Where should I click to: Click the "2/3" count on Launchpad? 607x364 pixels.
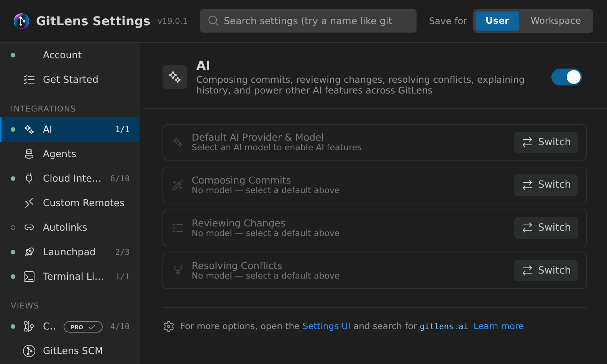pos(122,252)
